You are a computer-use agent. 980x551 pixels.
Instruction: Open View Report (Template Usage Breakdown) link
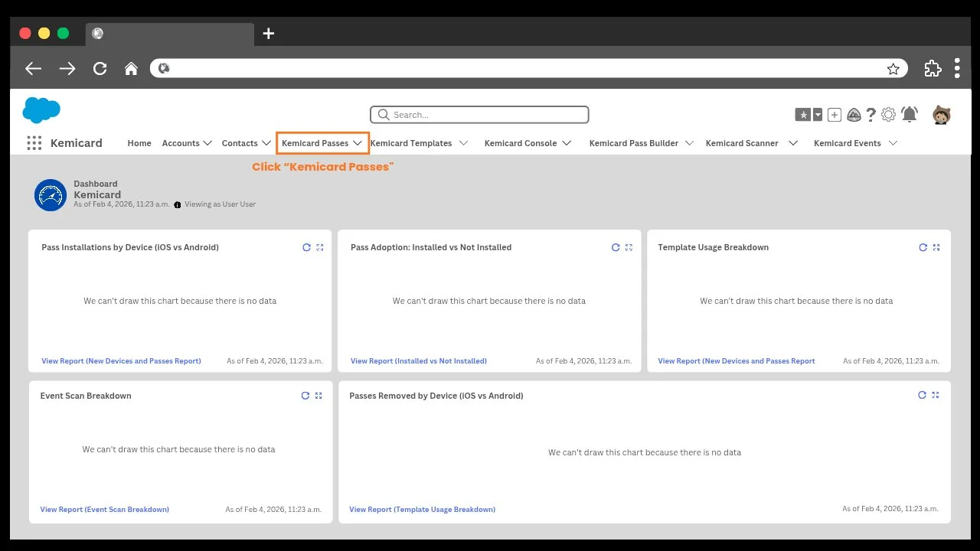[423, 510]
